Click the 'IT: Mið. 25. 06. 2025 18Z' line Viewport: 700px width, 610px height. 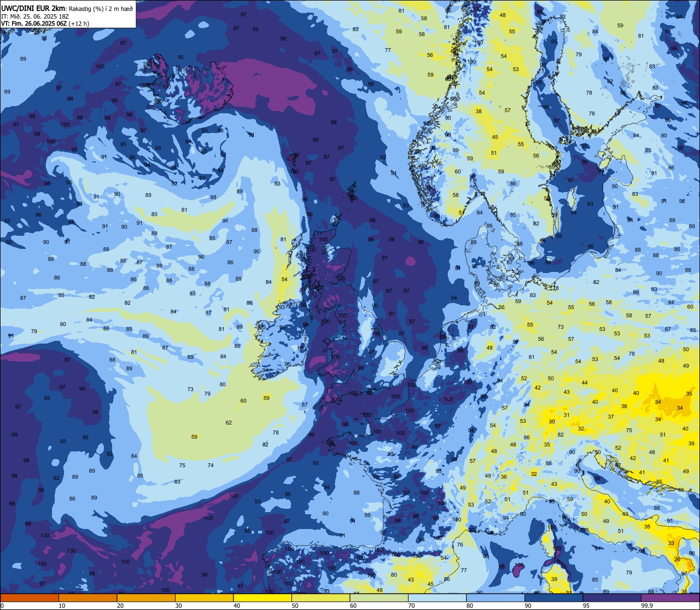point(34,16)
